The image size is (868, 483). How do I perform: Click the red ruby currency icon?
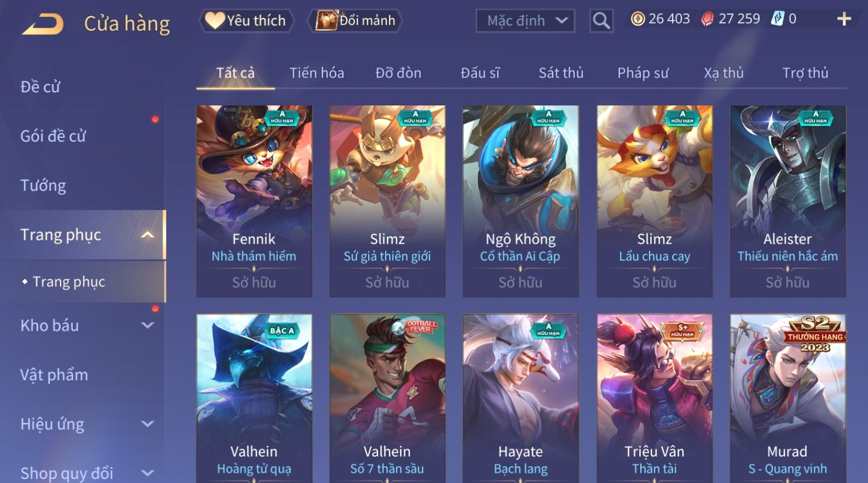click(707, 19)
